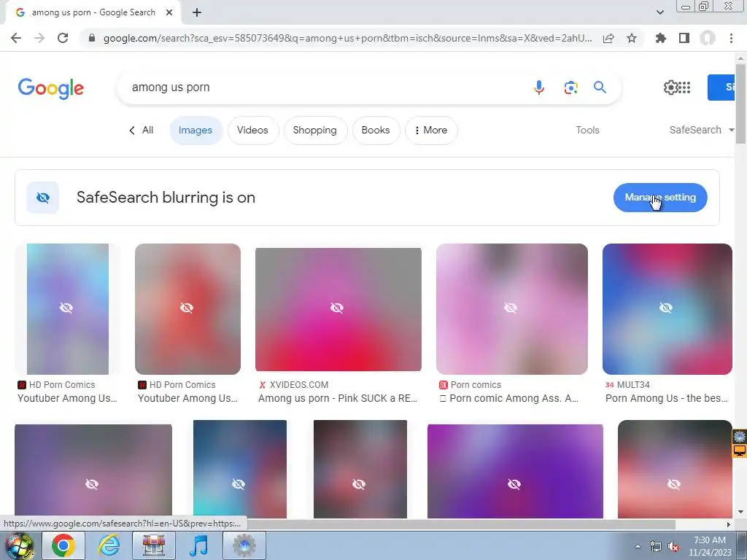Open 'Porn Among Us - the bes...' title link
The image size is (747, 560).
click(x=667, y=398)
